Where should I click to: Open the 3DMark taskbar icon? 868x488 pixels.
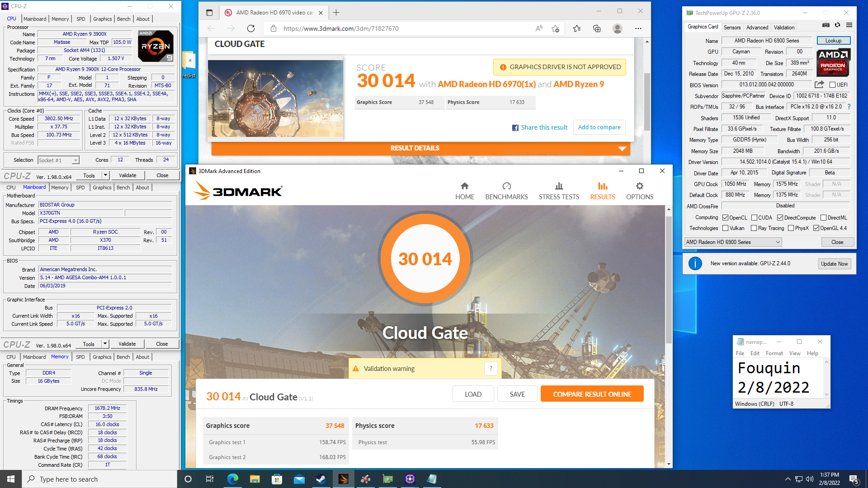tap(343, 479)
